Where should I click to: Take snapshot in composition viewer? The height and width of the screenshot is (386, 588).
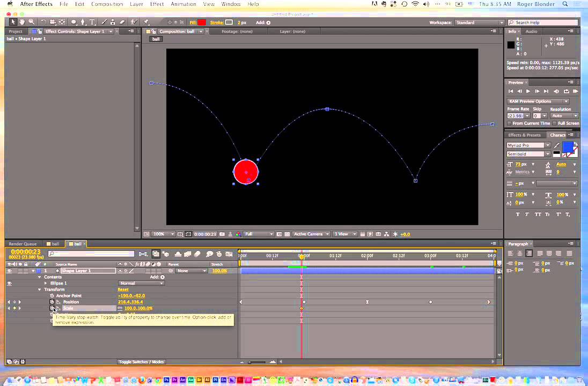[222, 234]
